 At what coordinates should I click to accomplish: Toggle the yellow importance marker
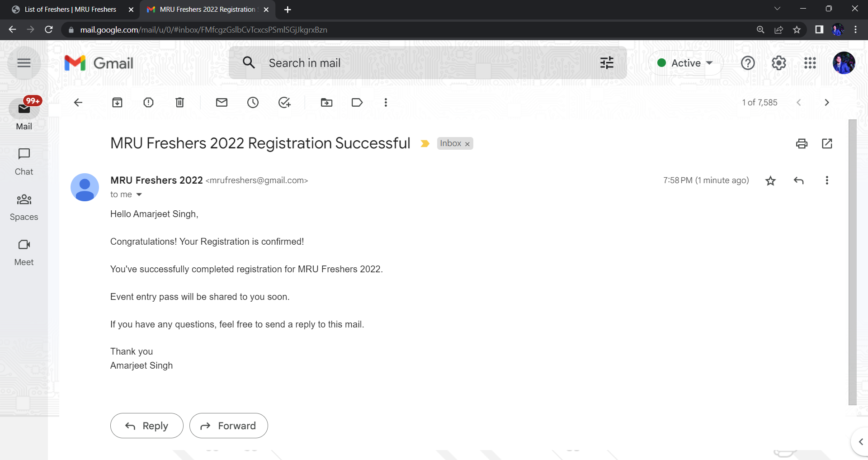point(425,144)
